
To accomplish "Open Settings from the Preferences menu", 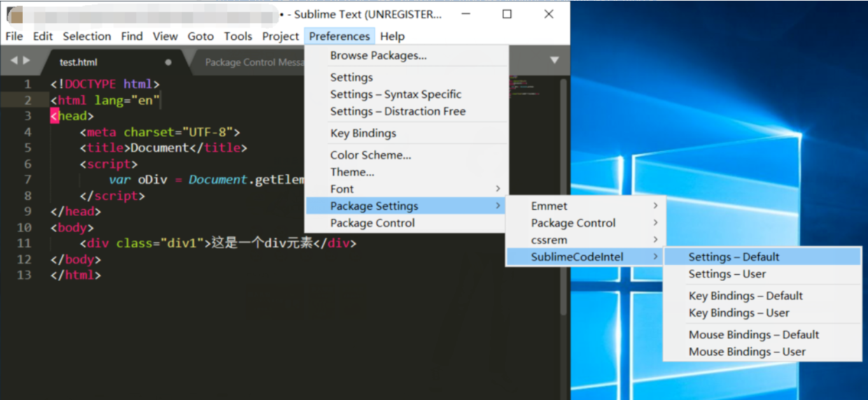I will click(406, 78).
